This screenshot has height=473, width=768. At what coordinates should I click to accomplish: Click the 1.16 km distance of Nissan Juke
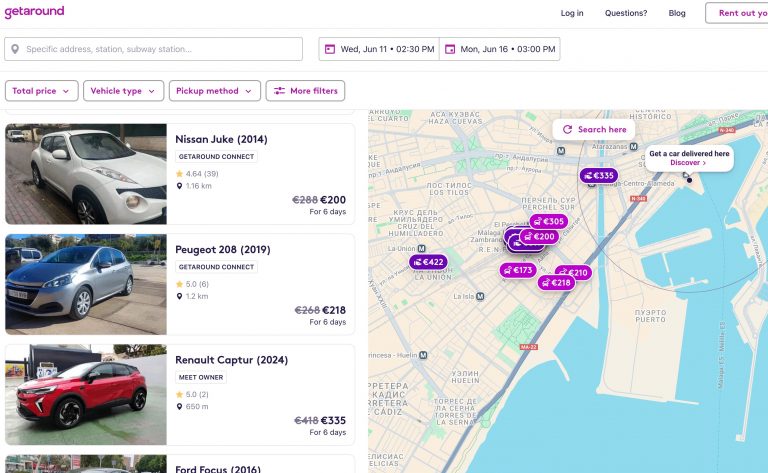(194, 186)
